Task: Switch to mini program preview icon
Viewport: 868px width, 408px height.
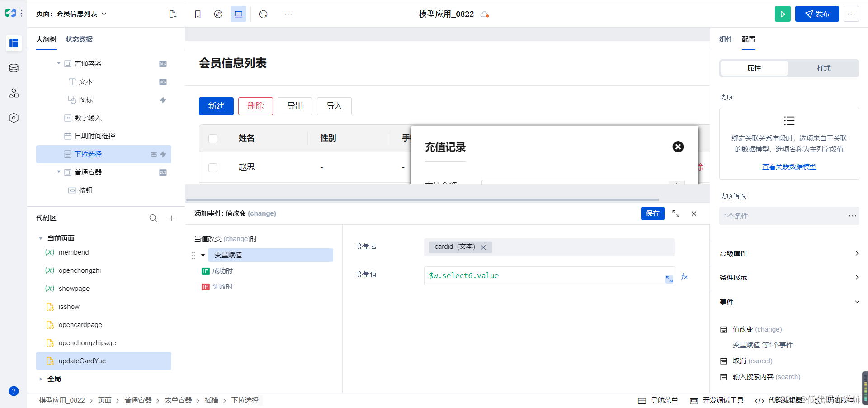Action: [x=218, y=14]
